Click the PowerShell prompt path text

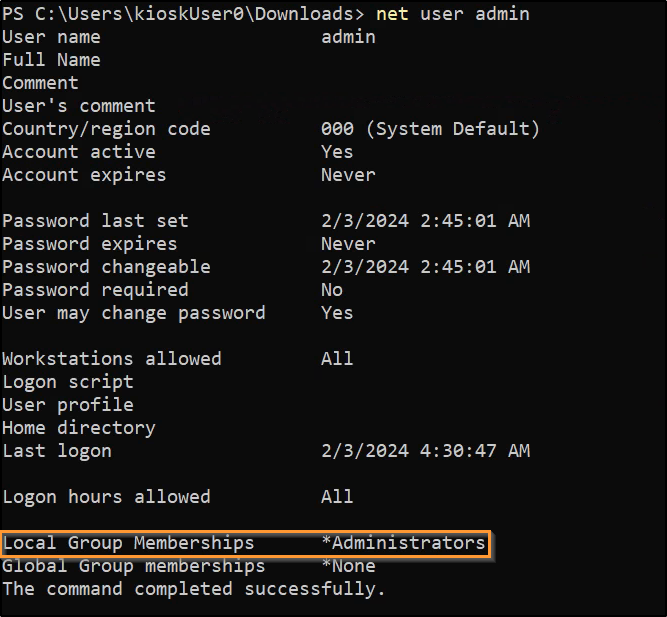183,14
